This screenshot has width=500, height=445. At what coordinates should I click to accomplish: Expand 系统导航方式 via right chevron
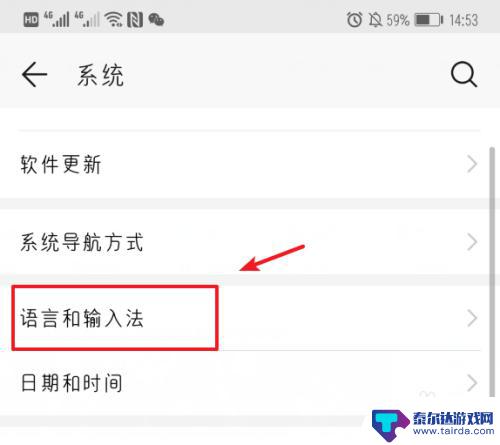pyautogui.click(x=472, y=242)
